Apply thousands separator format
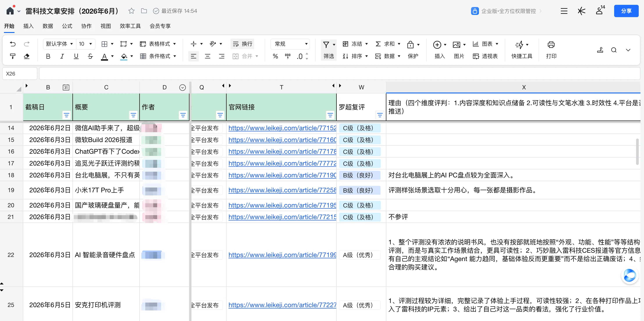 click(288, 56)
